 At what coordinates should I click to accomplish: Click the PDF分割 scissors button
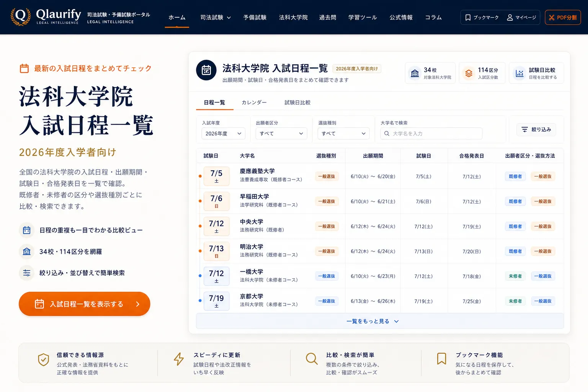pyautogui.click(x=563, y=18)
